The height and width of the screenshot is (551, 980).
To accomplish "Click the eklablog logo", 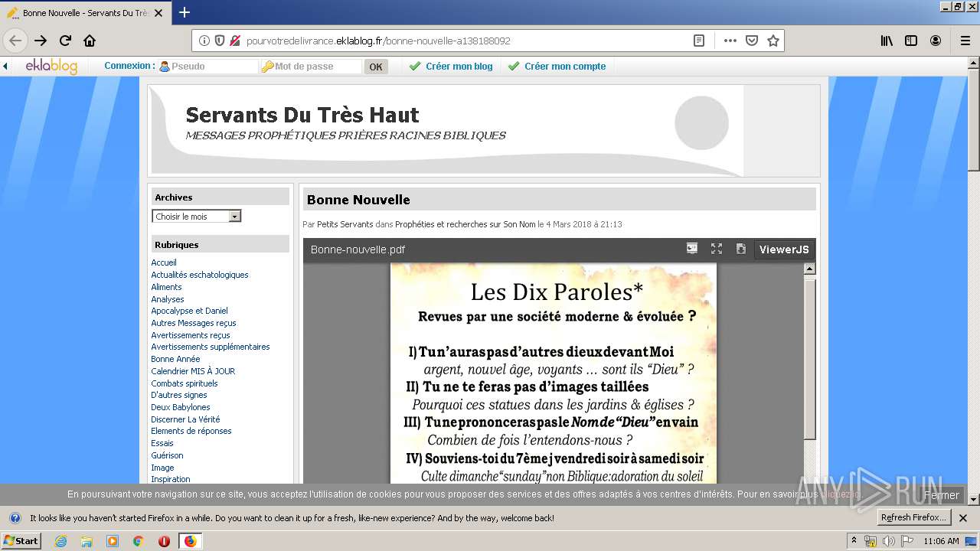I will (x=51, y=67).
